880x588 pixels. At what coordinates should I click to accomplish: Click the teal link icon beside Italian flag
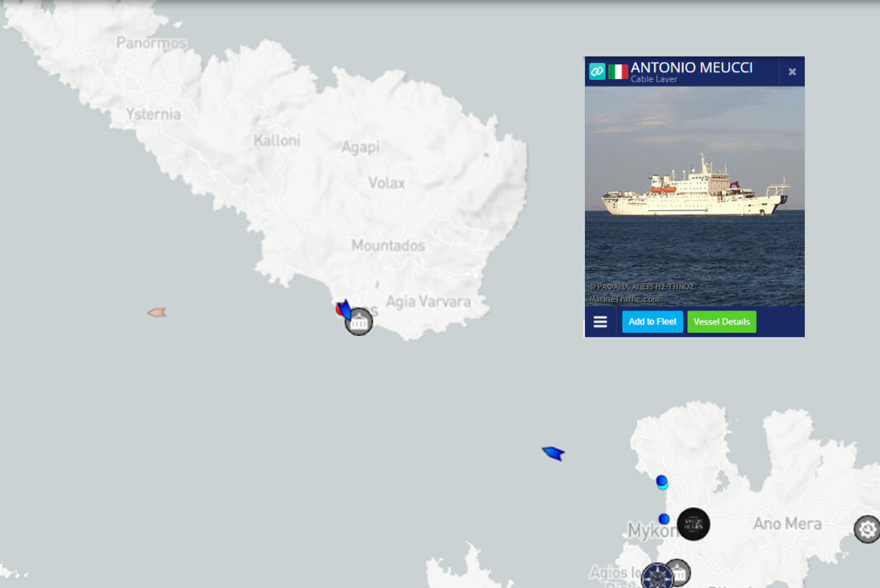[597, 72]
